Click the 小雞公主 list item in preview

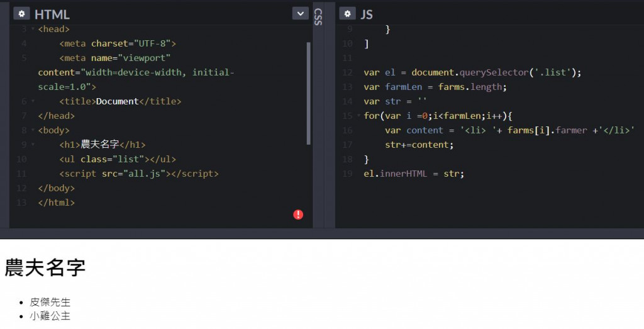(x=50, y=316)
